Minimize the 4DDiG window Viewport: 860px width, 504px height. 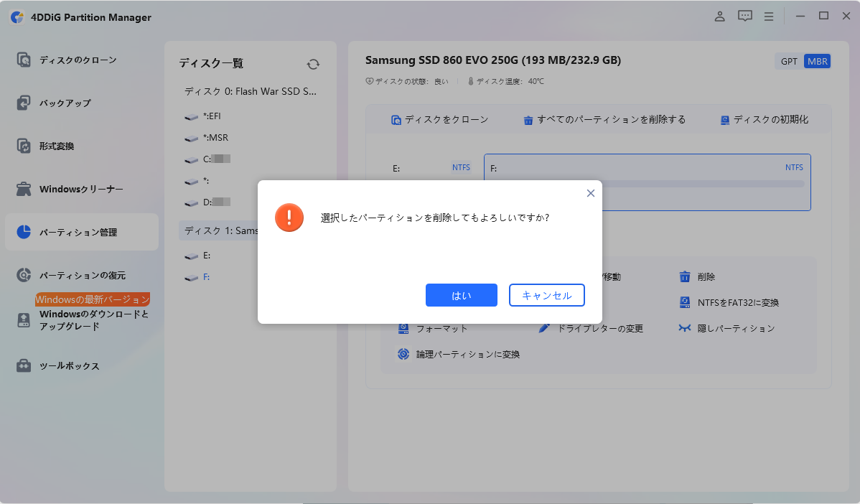click(x=800, y=16)
